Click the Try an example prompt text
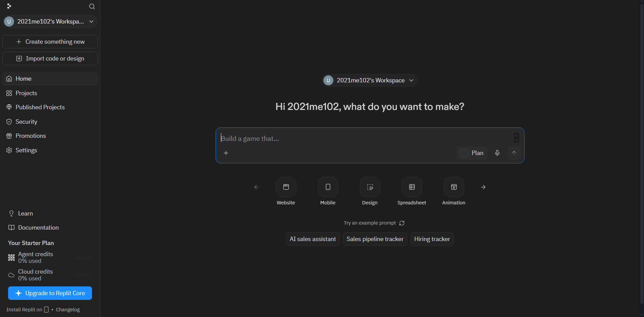 coord(370,223)
